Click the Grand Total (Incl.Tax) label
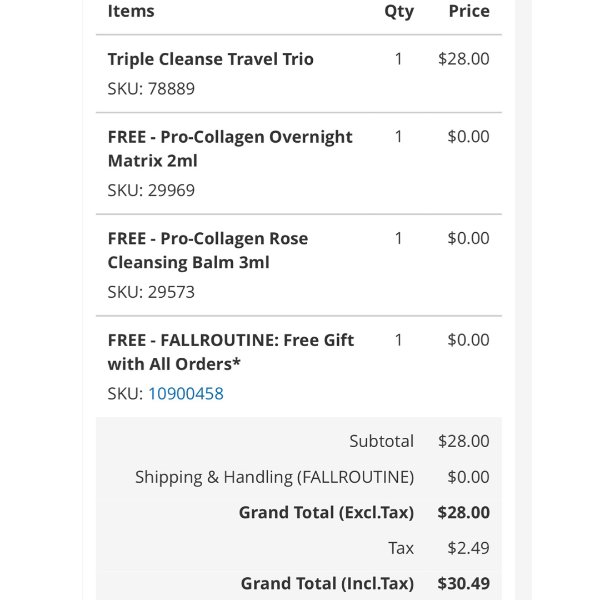 click(327, 584)
